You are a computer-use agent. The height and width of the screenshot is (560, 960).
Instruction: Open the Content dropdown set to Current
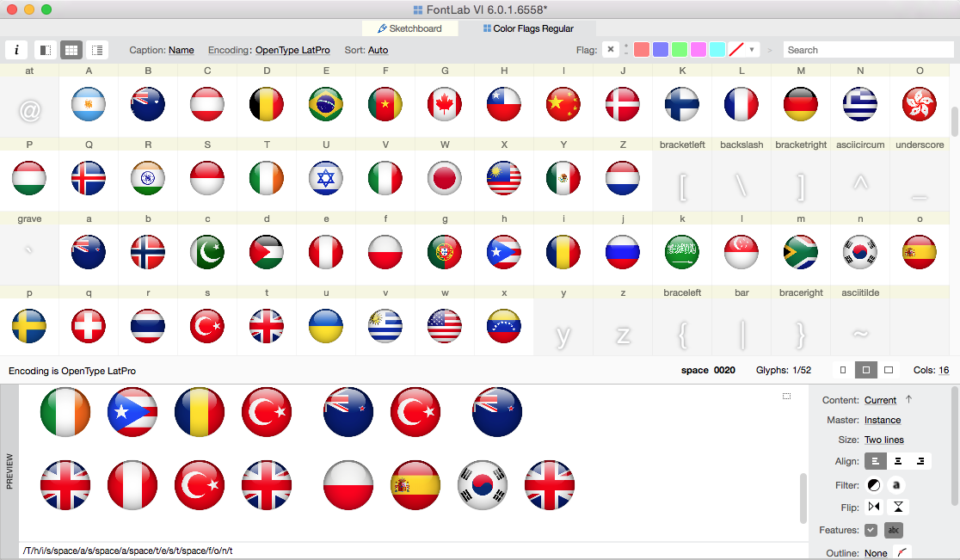tap(880, 400)
